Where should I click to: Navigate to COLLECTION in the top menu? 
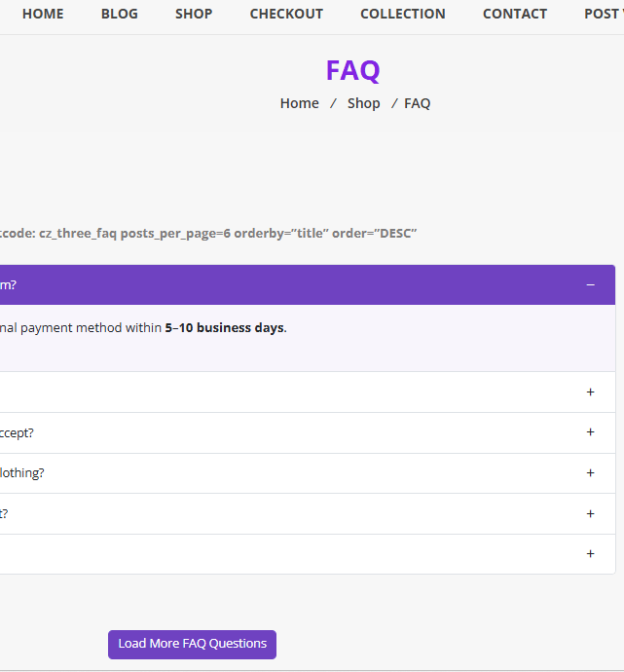pos(403,14)
